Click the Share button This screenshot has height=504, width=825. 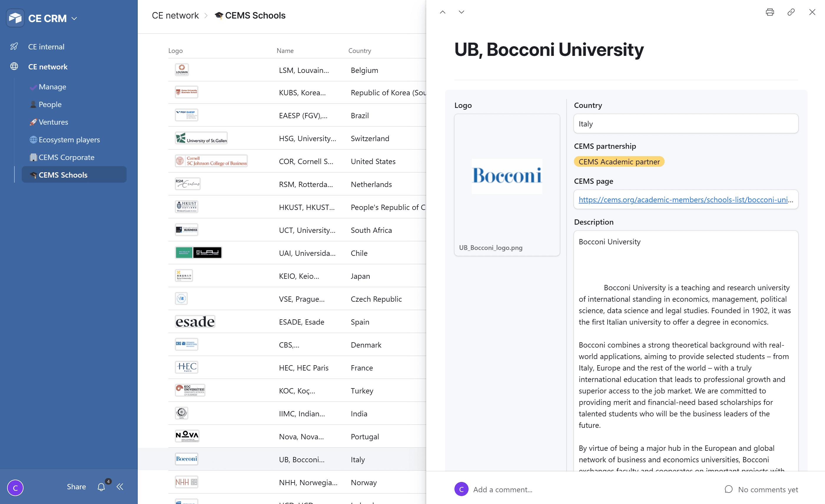(x=76, y=487)
